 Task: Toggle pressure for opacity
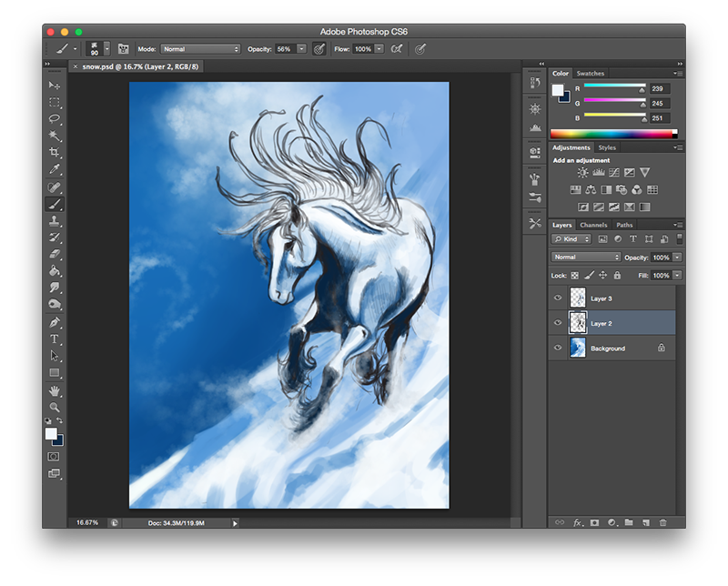(319, 49)
